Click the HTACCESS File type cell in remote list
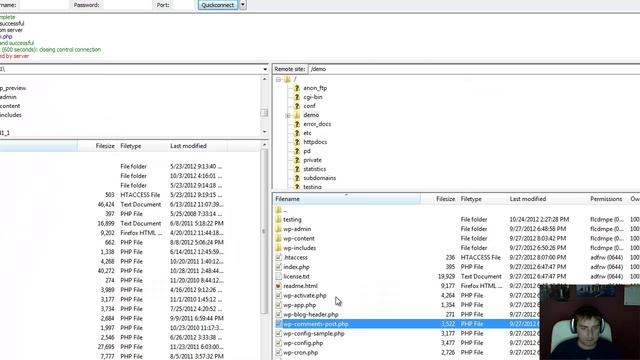640x360 pixels. (x=481, y=258)
